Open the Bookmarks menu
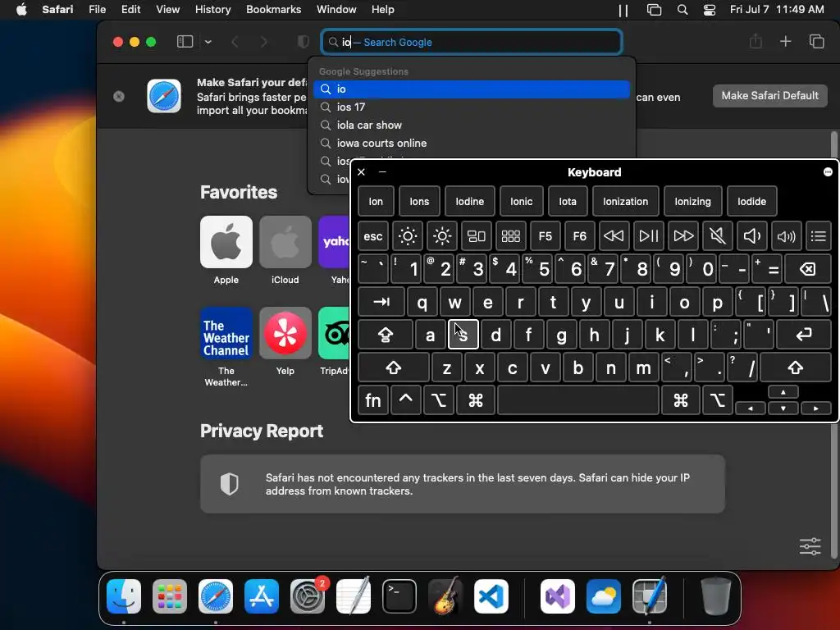 273,9
